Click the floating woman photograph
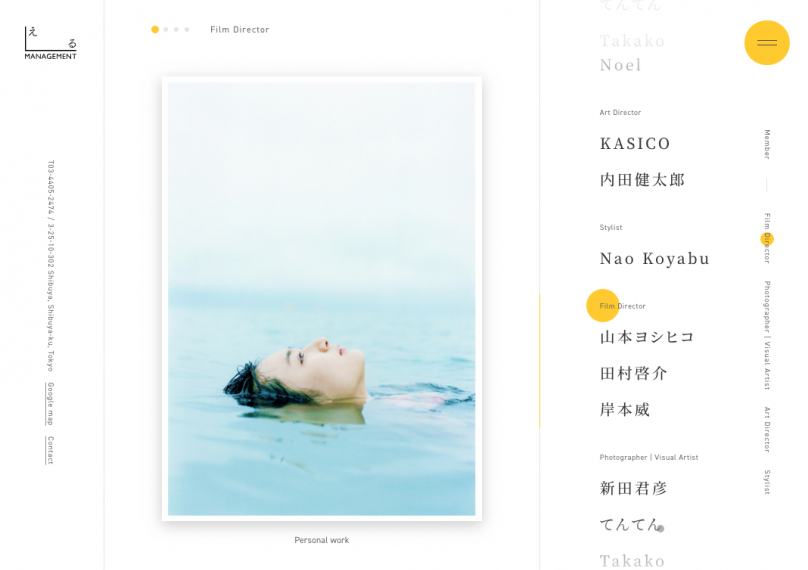This screenshot has height=570, width=808. click(322, 299)
